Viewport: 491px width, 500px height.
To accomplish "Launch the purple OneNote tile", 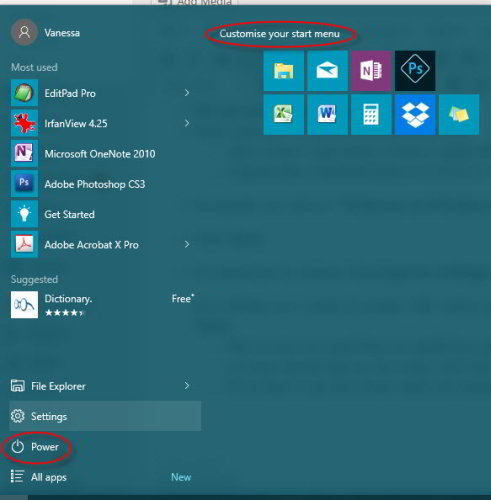I will pyautogui.click(x=371, y=71).
